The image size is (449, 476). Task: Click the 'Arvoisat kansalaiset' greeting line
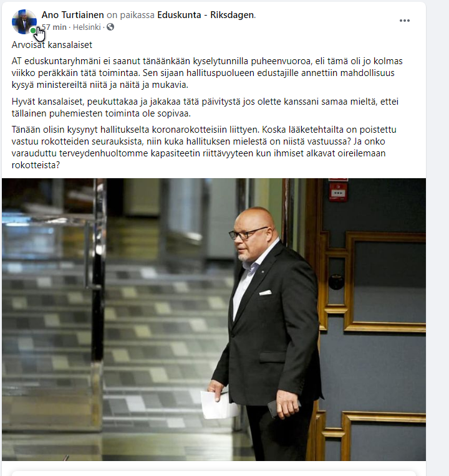52,45
